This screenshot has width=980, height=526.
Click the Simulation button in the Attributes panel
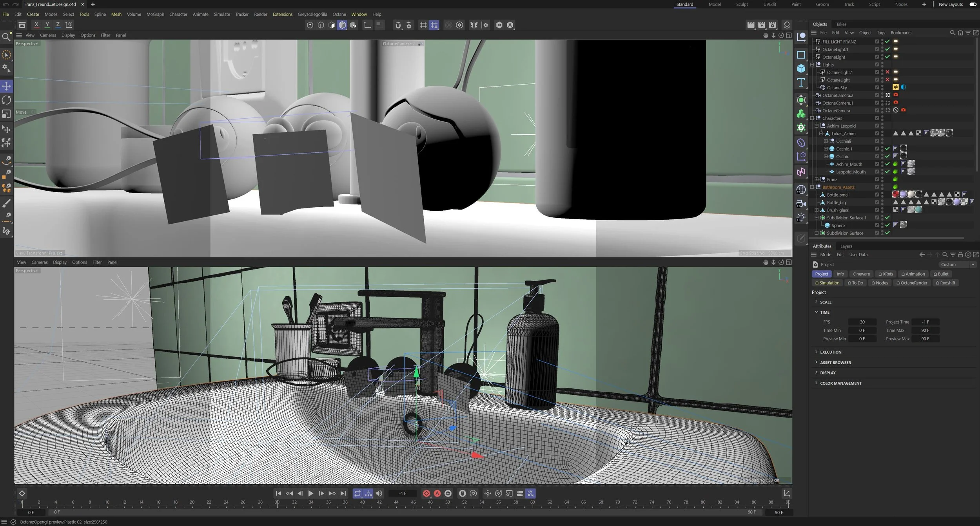pyautogui.click(x=827, y=282)
